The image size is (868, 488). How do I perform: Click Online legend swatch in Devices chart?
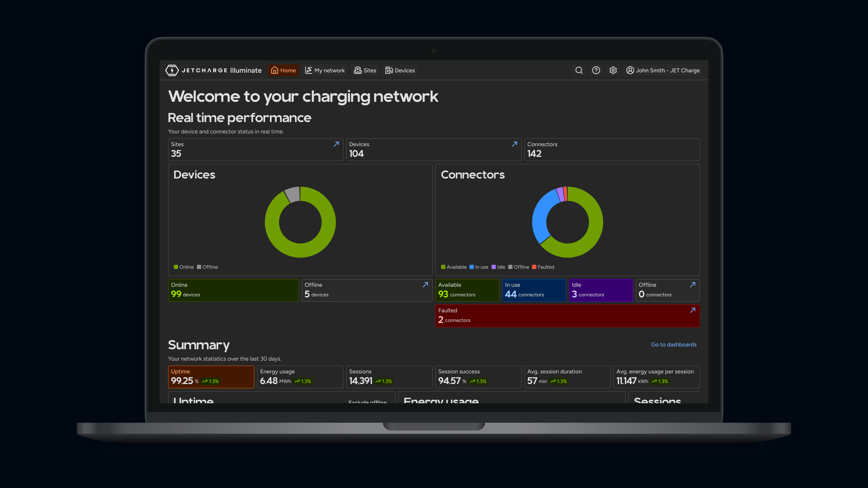pyautogui.click(x=176, y=267)
